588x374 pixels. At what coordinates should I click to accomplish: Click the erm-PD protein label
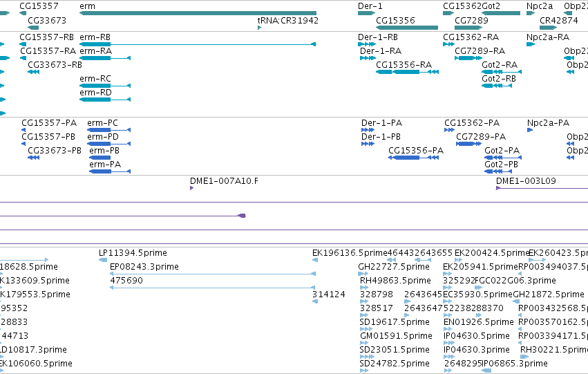pos(103,137)
